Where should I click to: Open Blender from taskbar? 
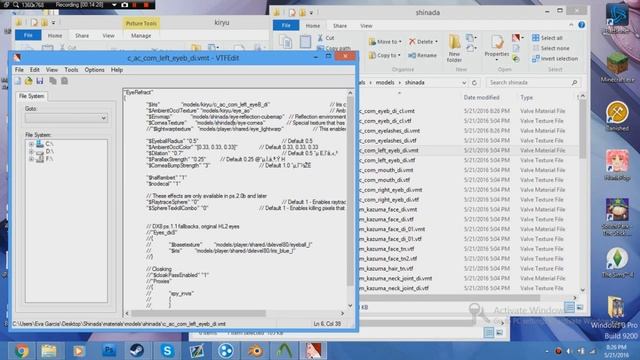(256, 351)
